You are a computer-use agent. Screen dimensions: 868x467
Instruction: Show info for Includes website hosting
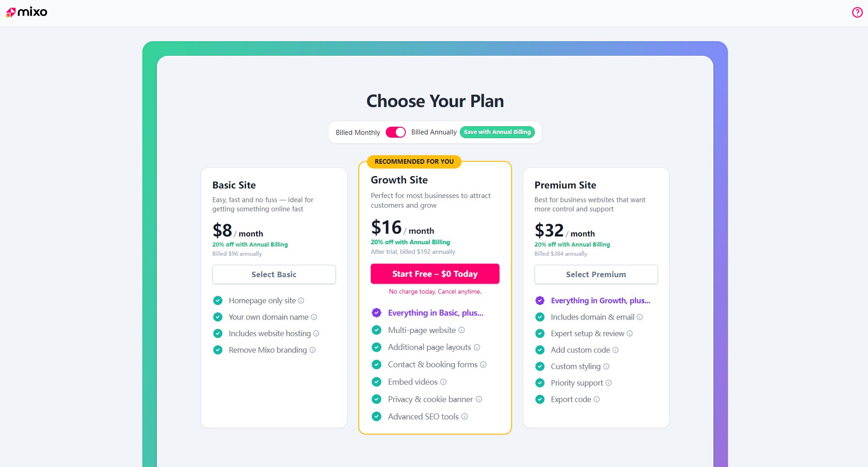point(316,333)
